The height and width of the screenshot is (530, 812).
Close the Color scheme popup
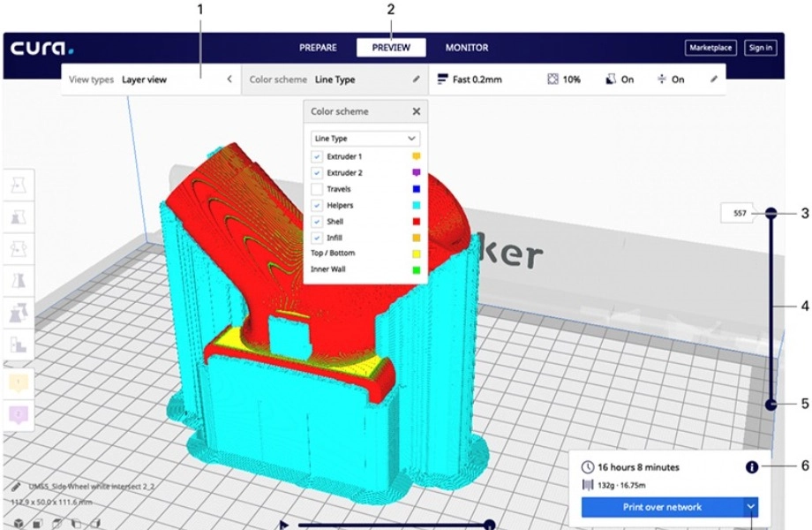click(x=417, y=112)
